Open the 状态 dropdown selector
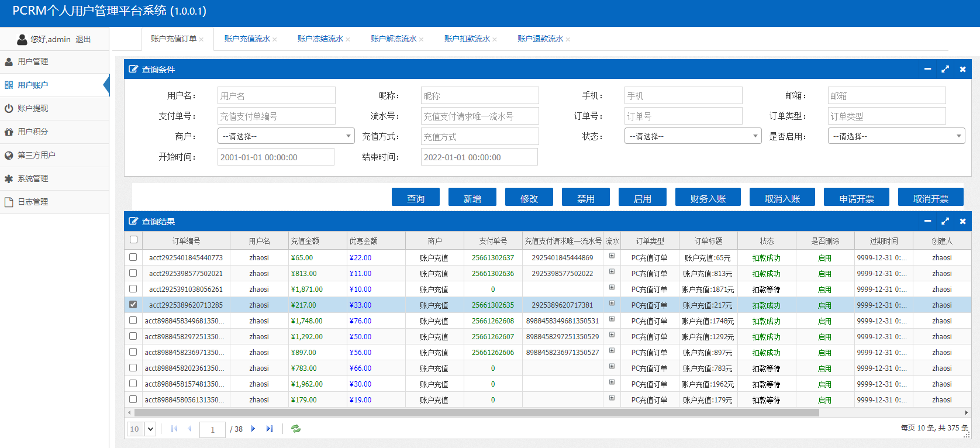Image resolution: width=980 pixels, height=448 pixels. coord(693,136)
